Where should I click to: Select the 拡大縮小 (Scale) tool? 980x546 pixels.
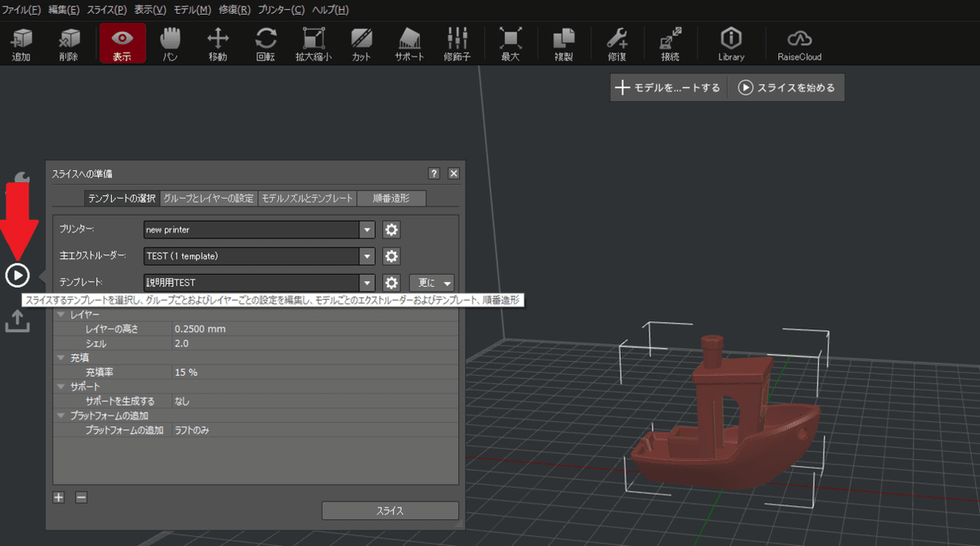point(314,43)
